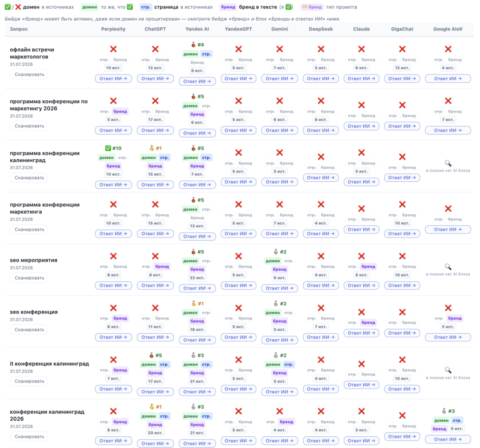Click Сканировать for the seo конференция query
The height and width of the screenshot is (448, 480).
click(x=30, y=329)
